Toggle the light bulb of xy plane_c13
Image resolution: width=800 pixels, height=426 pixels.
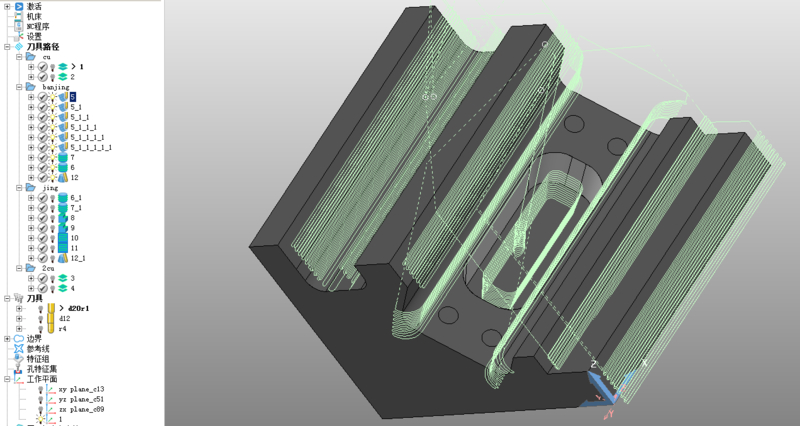pos(41,389)
